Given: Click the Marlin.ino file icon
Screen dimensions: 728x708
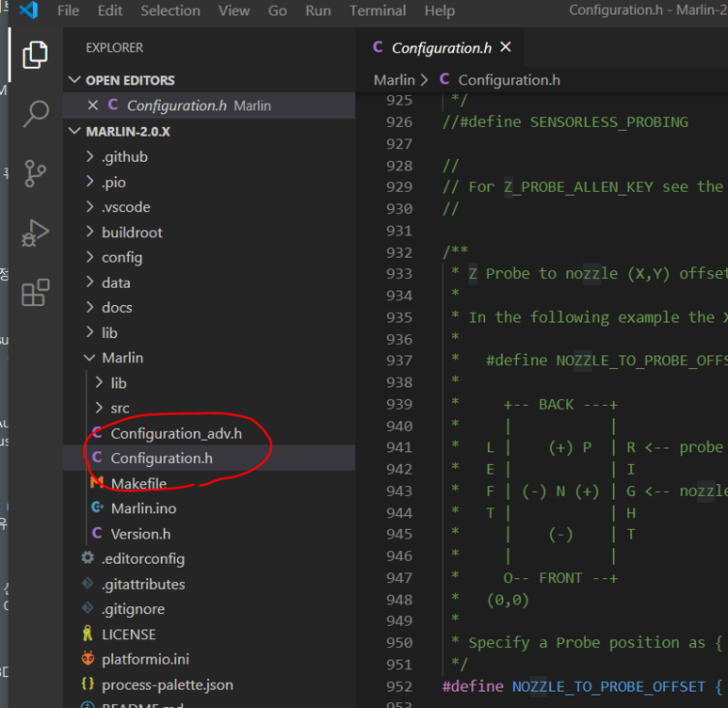Looking at the screenshot, I should [97, 507].
